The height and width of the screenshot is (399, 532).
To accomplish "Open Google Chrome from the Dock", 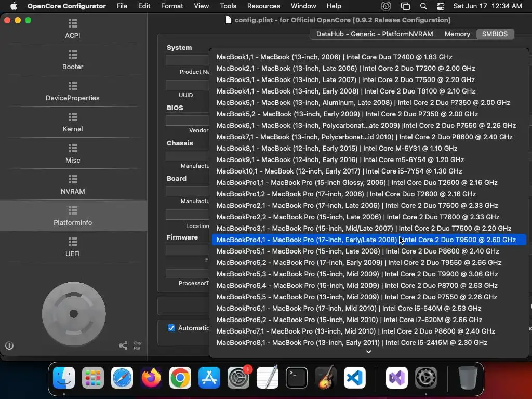I will click(x=180, y=378).
